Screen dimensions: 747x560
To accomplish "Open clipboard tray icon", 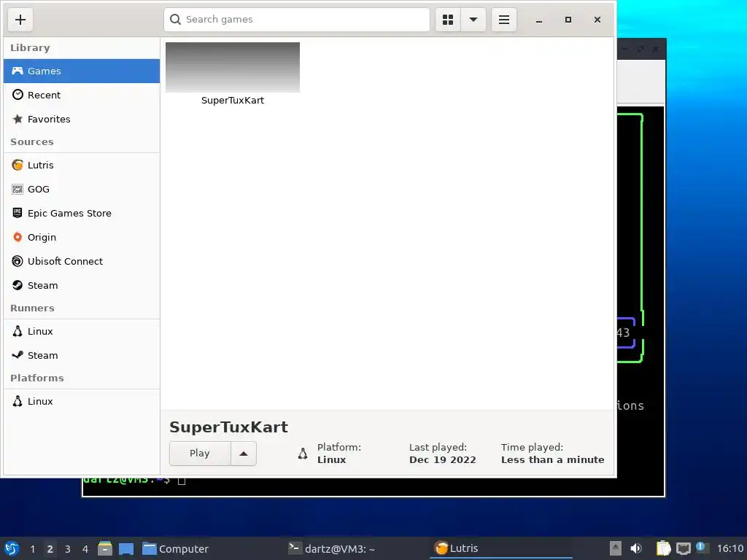I will pyautogui.click(x=663, y=548).
